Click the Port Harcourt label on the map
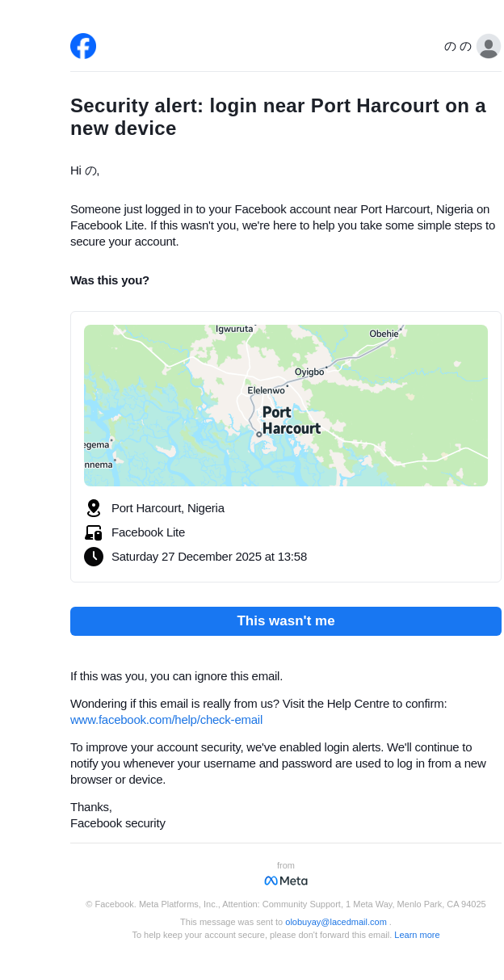Screen dimensions: 504x980 [291, 420]
